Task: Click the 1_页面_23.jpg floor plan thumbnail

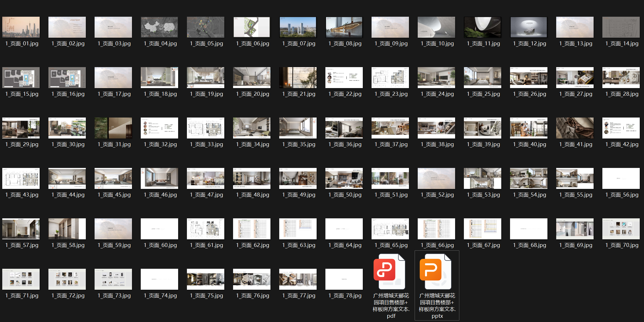Action: coord(390,78)
